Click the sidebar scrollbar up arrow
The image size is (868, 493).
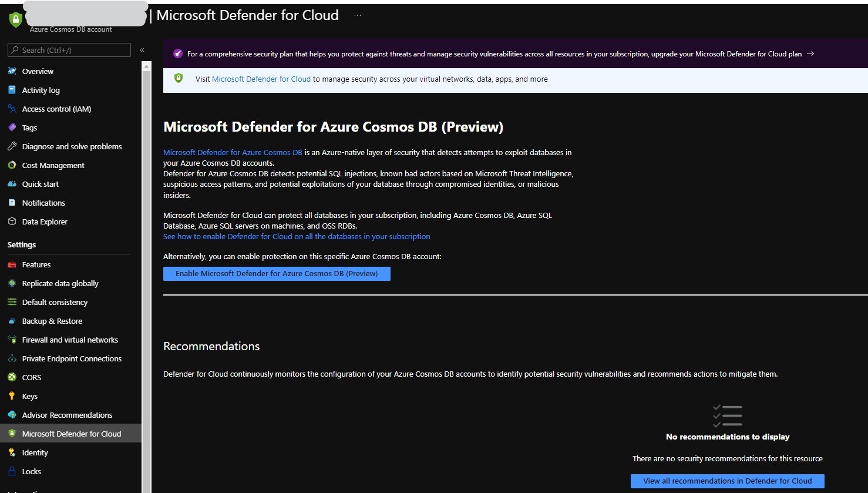[147, 66]
